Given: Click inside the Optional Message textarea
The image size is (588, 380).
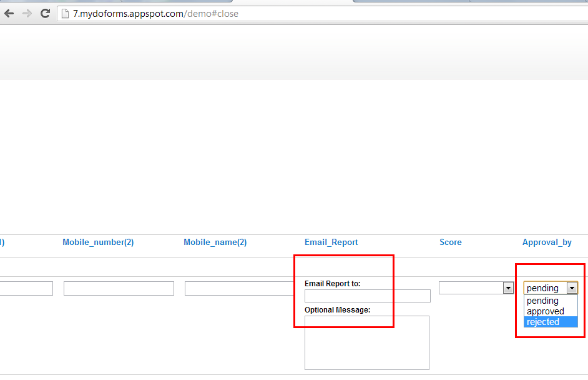Looking at the screenshot, I should pyautogui.click(x=367, y=342).
